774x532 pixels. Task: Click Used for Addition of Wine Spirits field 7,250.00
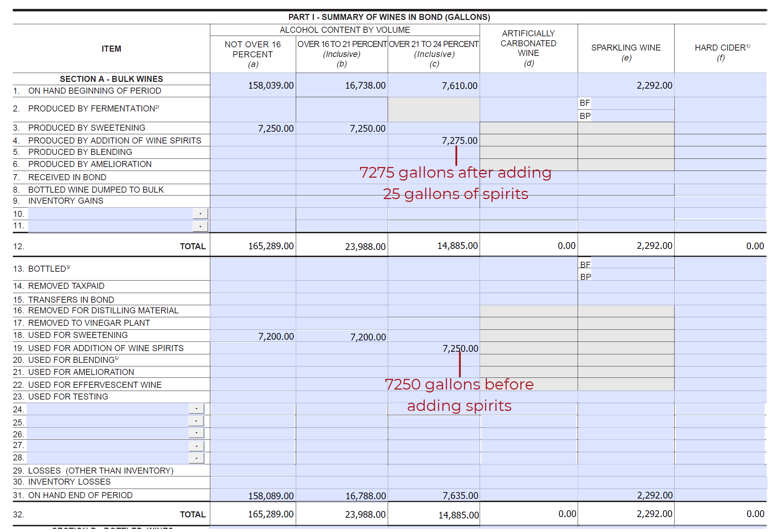[x=434, y=348]
